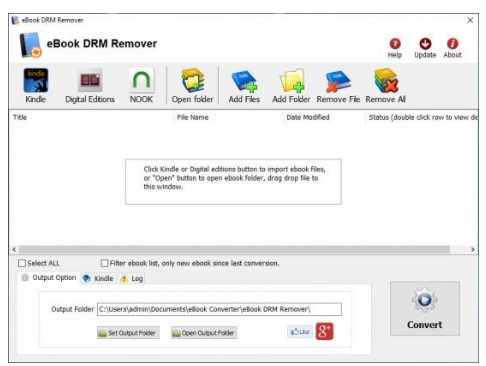Viewport: 486px width, 366px height.
Task: Close the eBook DRM Remover window
Action: tap(470, 20)
